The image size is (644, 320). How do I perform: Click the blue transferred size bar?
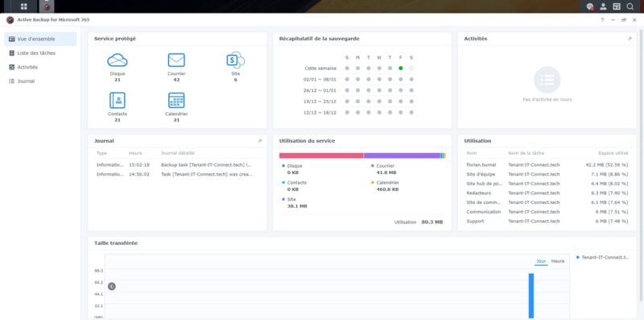click(531, 296)
